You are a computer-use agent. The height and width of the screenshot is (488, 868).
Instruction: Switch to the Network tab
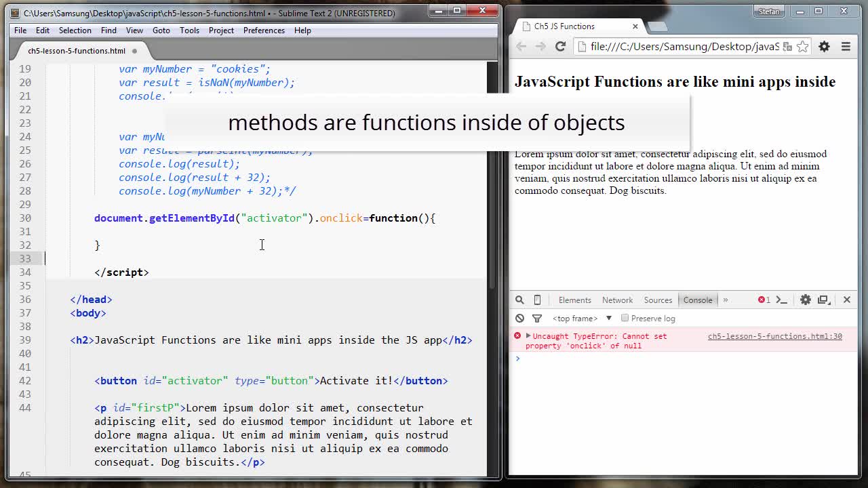click(x=617, y=300)
